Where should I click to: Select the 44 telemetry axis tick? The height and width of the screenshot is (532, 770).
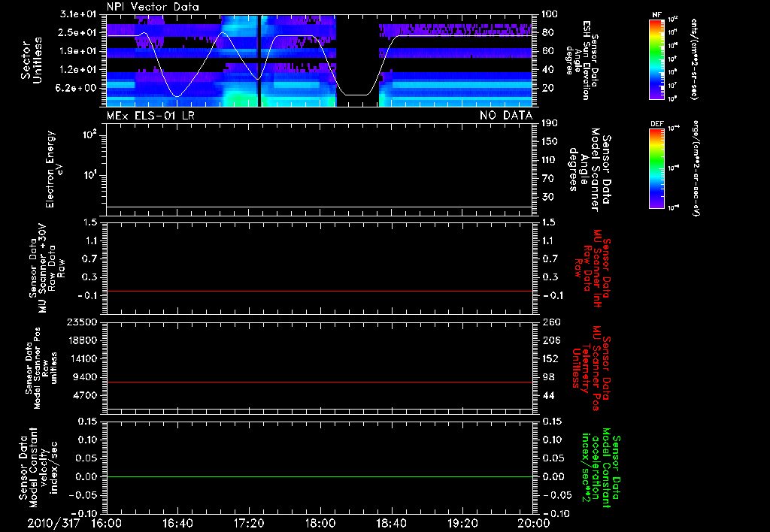point(548,395)
